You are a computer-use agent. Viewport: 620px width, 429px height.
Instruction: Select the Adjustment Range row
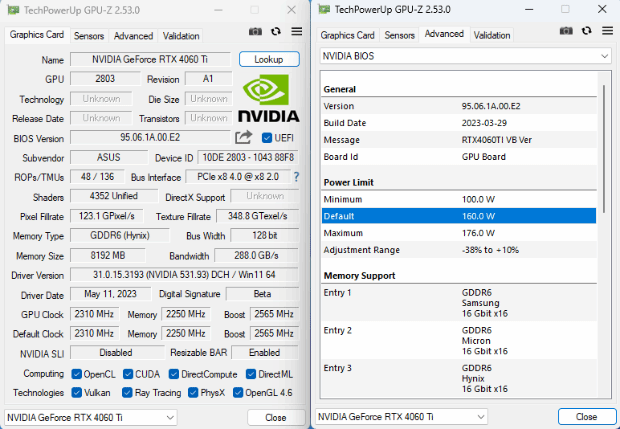pos(459,250)
